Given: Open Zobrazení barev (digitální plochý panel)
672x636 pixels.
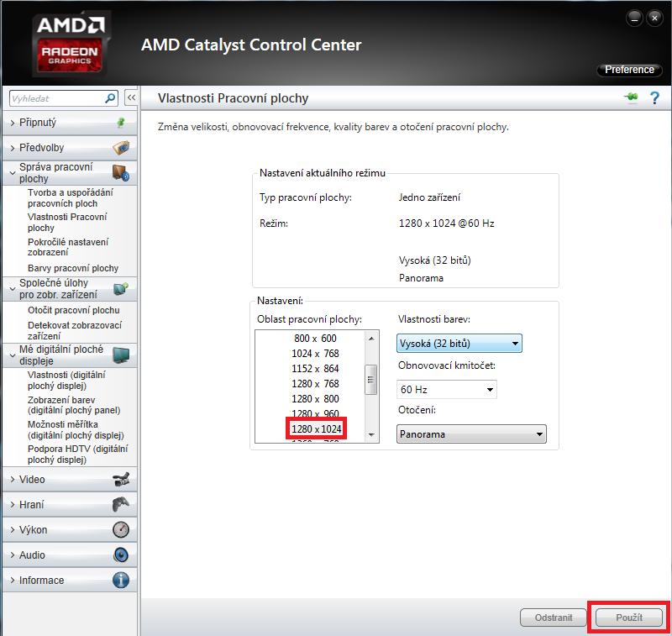Looking at the screenshot, I should point(74,405).
